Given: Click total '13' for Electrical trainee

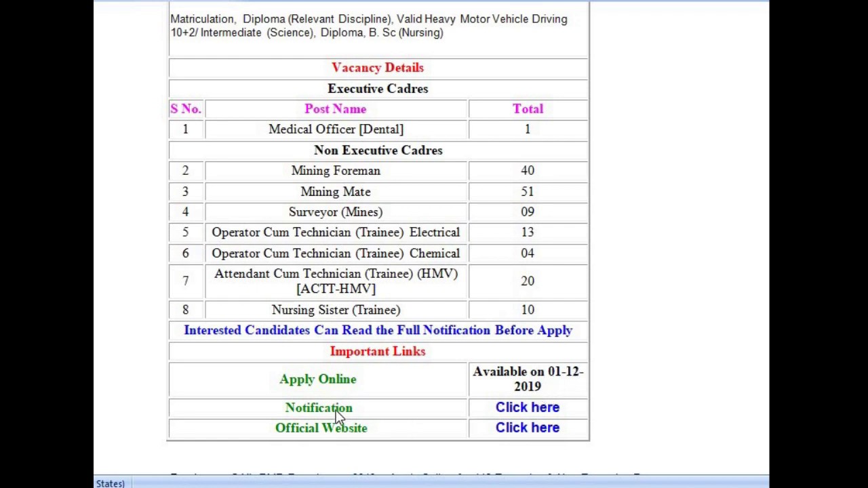Looking at the screenshot, I should (x=528, y=232).
